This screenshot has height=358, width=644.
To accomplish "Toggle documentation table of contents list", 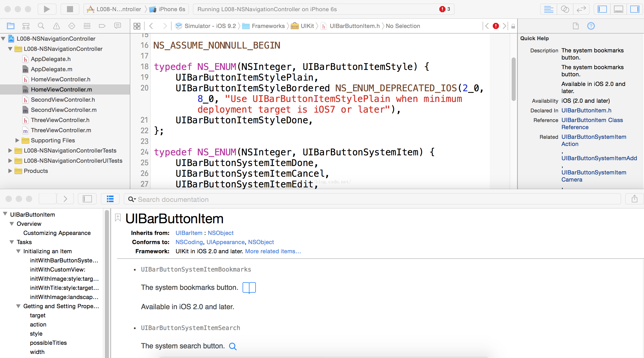I will click(x=110, y=199).
